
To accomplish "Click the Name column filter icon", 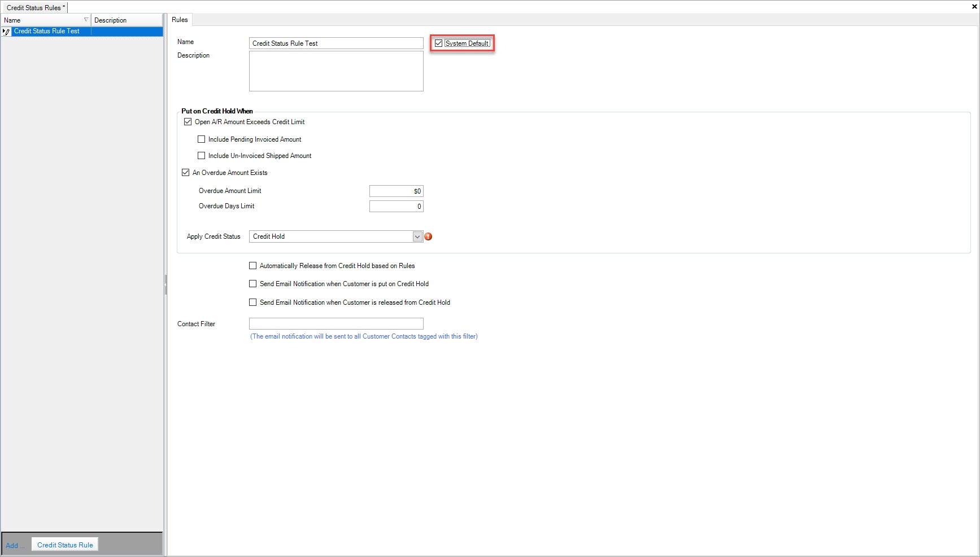I will pyautogui.click(x=86, y=20).
